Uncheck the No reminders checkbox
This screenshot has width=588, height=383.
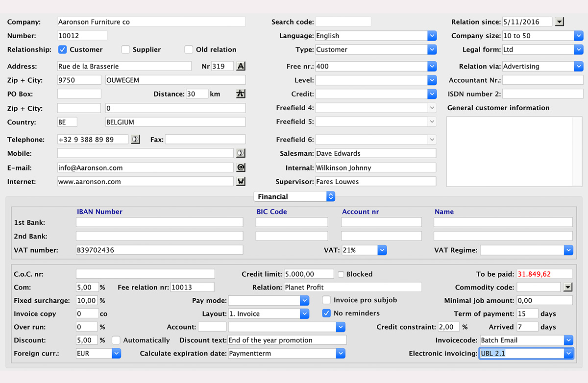point(326,313)
